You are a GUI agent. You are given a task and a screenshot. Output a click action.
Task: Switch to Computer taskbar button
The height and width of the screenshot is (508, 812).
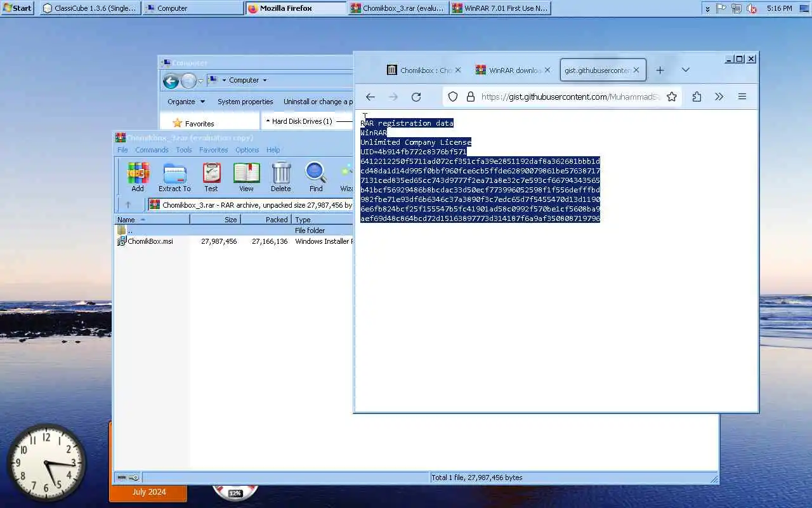click(193, 8)
